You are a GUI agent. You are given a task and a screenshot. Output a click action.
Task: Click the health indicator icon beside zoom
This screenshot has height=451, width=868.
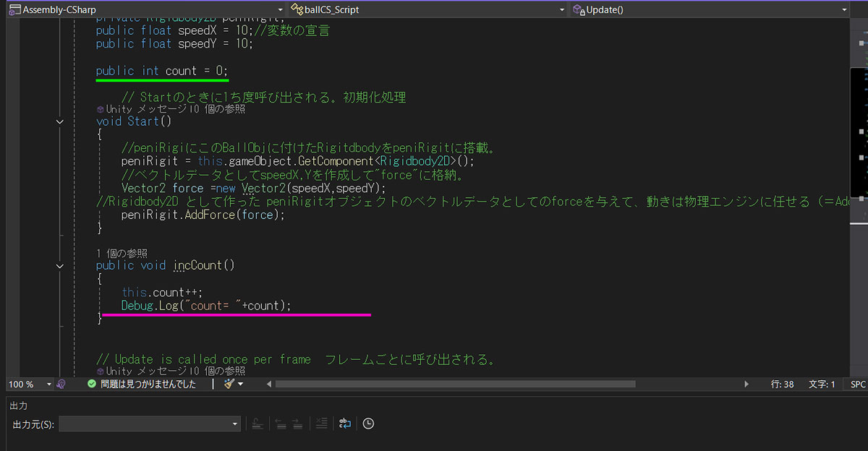(61, 385)
